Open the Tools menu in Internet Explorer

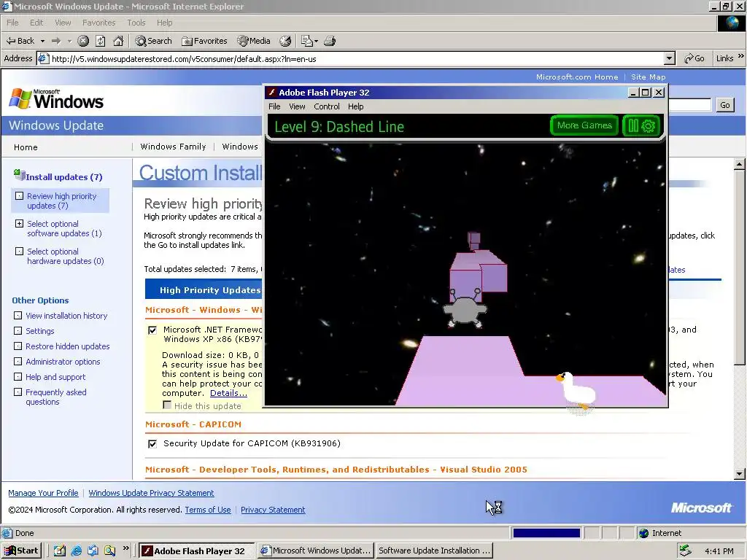point(136,23)
